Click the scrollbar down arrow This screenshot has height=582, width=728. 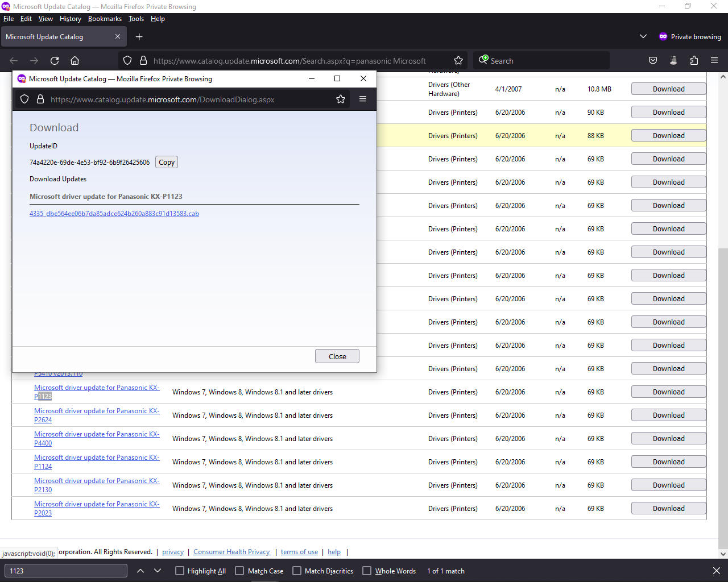(x=723, y=554)
